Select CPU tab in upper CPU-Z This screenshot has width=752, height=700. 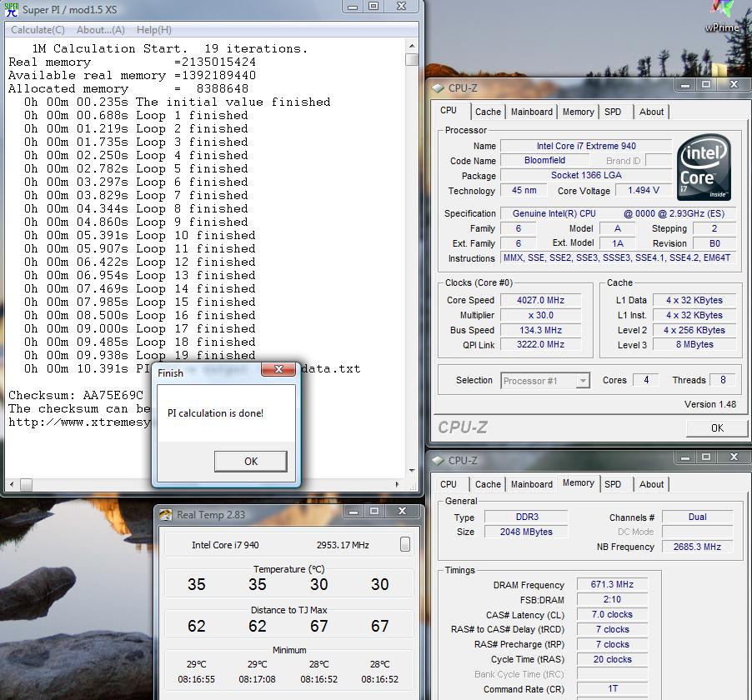coord(449,110)
